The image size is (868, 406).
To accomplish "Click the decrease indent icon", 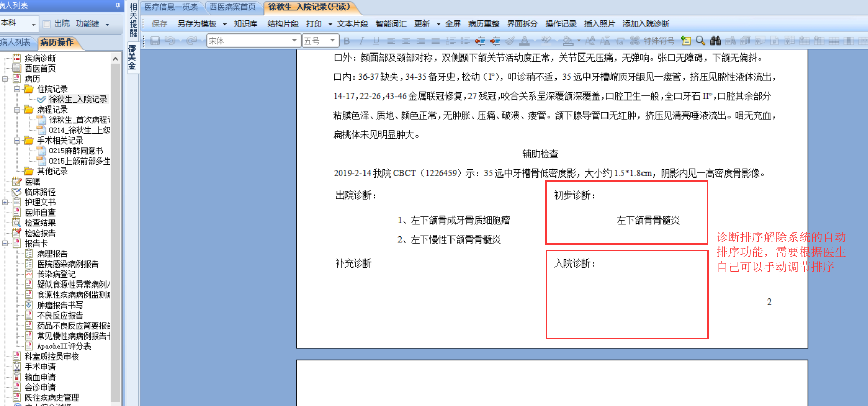I will pos(480,41).
